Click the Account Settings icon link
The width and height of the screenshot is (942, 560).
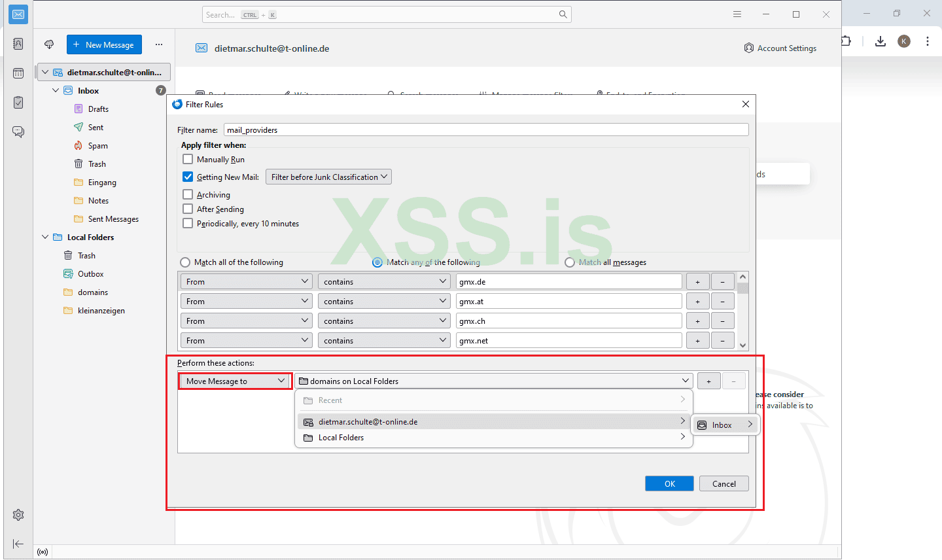tap(780, 48)
